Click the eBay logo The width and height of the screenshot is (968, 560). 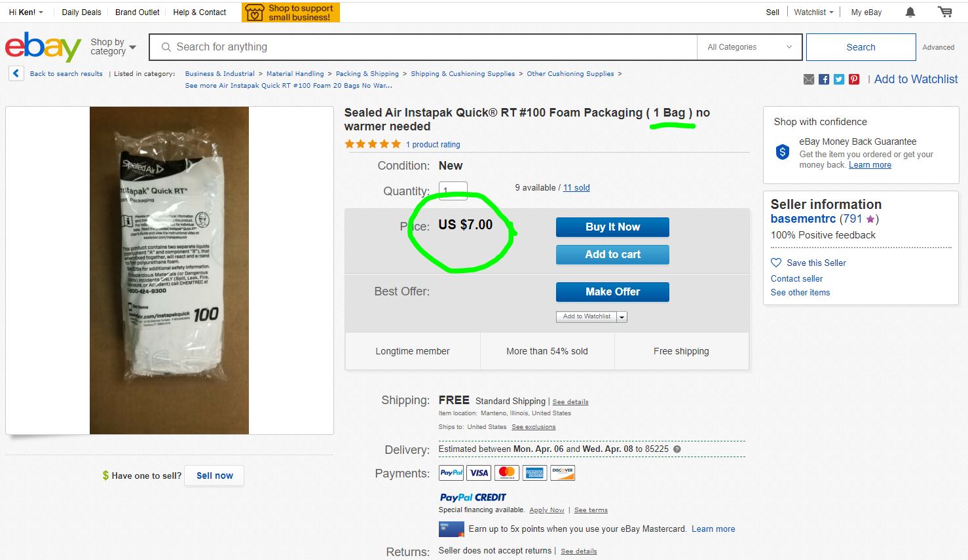(43, 47)
